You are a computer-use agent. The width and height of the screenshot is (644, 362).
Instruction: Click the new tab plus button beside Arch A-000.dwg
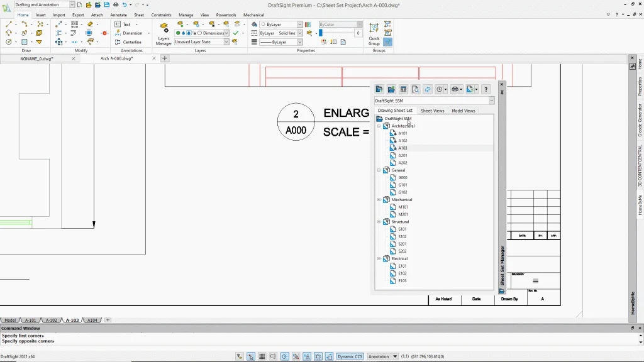pos(165,58)
